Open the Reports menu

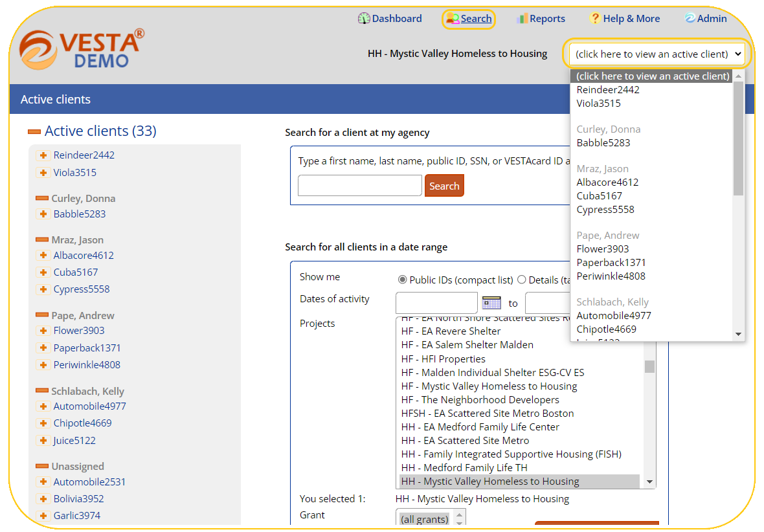[x=541, y=19]
